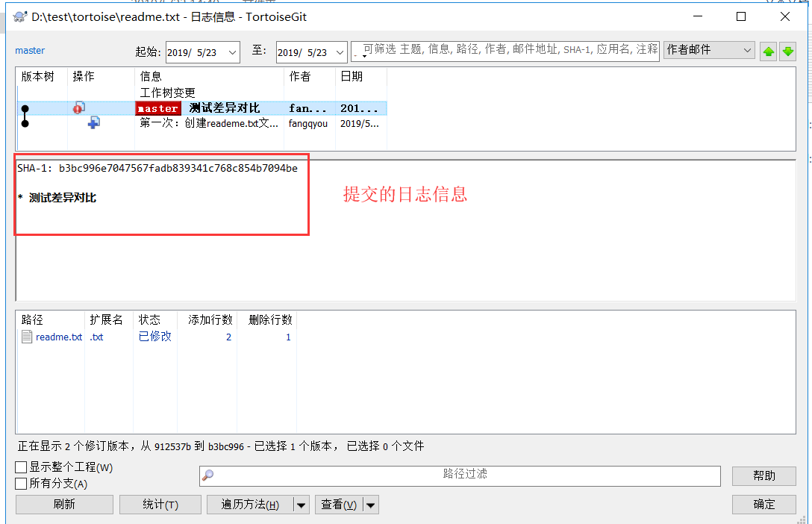Click the vertical scrollbar on the right edge
Screen dimensions: 812x524
tap(806, 224)
